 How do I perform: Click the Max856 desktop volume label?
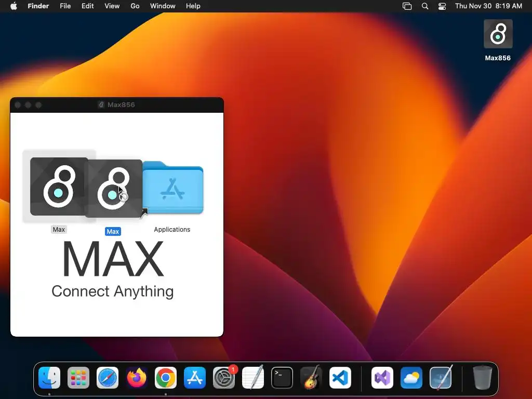(498, 58)
